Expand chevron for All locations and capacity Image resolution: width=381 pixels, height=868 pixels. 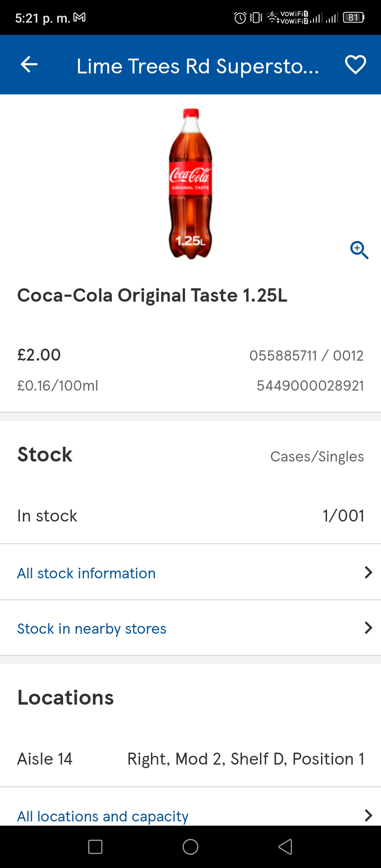[x=368, y=815]
